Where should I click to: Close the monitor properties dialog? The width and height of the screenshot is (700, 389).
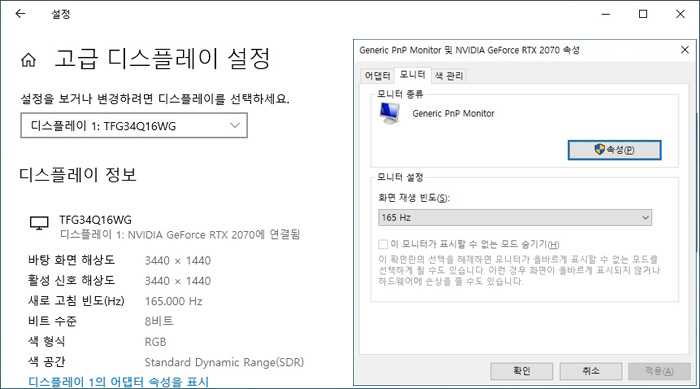coord(685,50)
